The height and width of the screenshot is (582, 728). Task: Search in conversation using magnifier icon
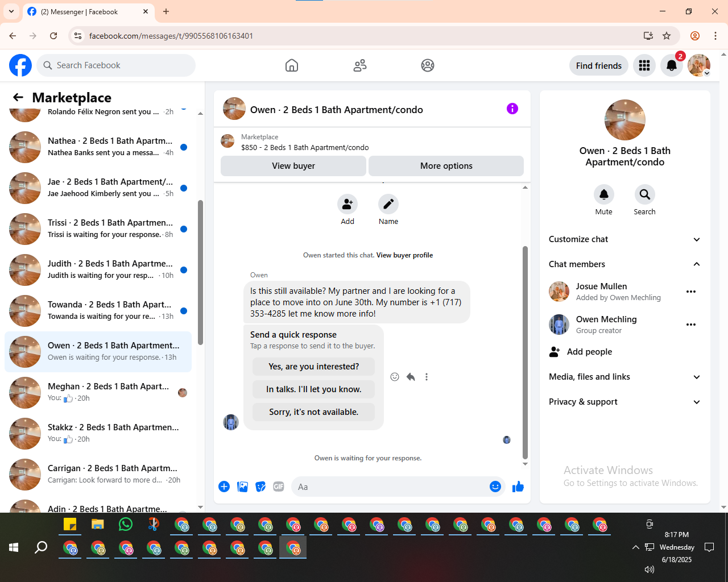pyautogui.click(x=645, y=194)
